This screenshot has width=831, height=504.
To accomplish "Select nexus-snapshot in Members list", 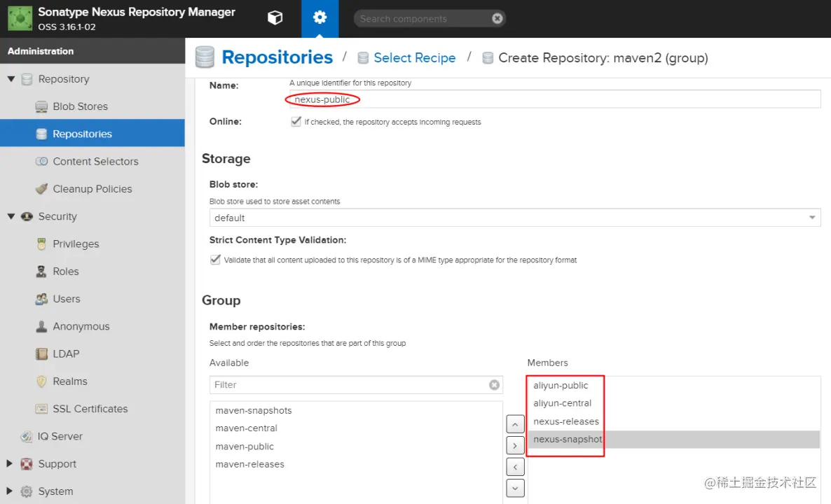I will tap(673, 440).
